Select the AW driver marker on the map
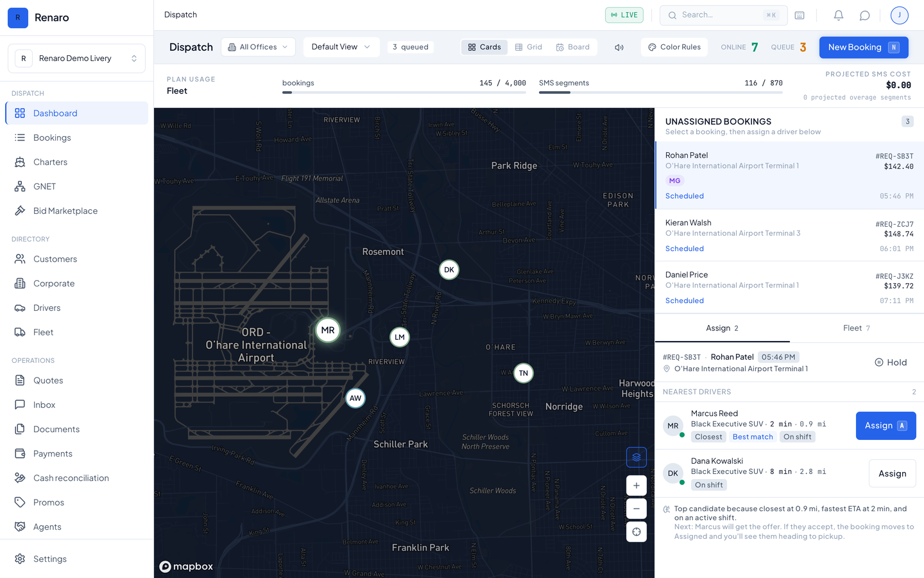This screenshot has width=924, height=578. (x=355, y=398)
